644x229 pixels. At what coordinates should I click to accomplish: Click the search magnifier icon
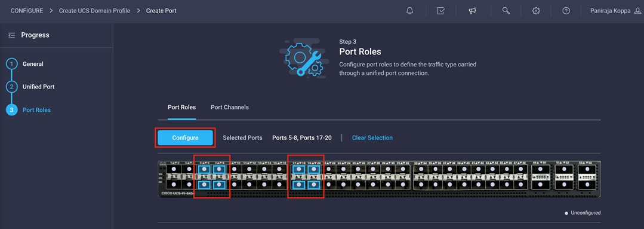pos(506,11)
